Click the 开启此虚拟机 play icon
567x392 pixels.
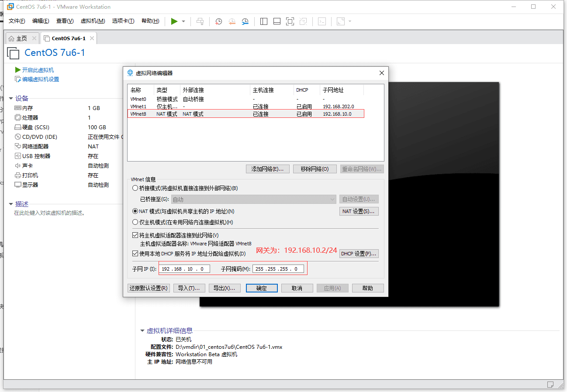click(x=17, y=70)
